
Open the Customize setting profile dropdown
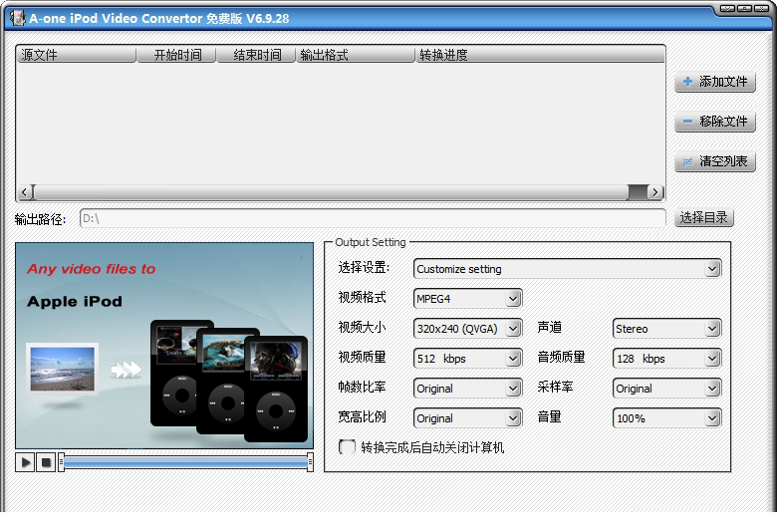[568, 269]
